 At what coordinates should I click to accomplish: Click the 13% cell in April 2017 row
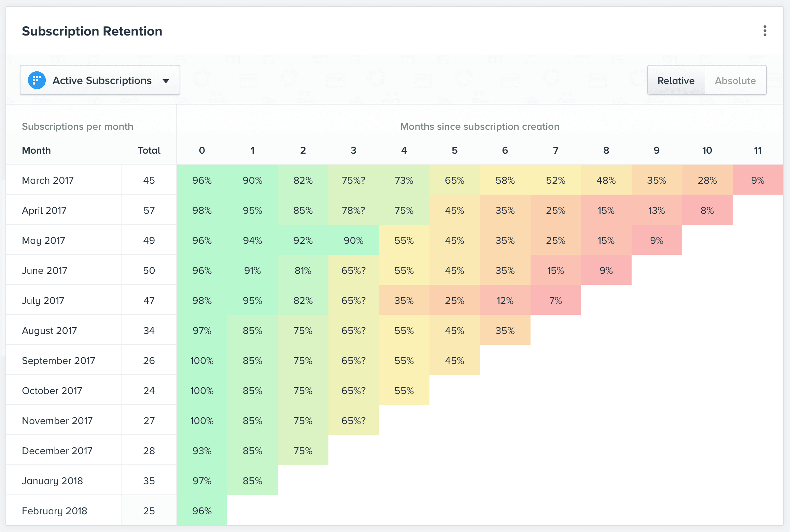click(x=657, y=210)
